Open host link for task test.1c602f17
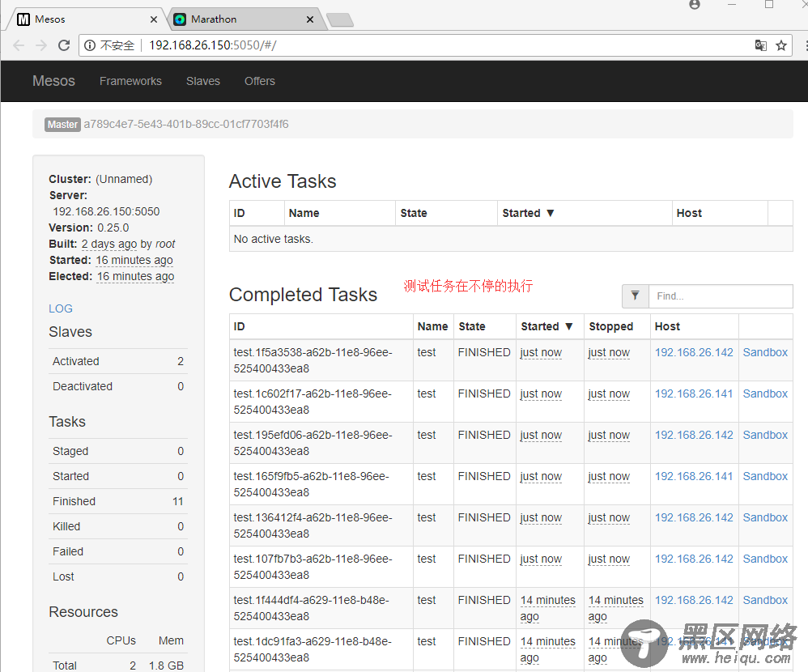The image size is (808, 672). click(x=694, y=393)
